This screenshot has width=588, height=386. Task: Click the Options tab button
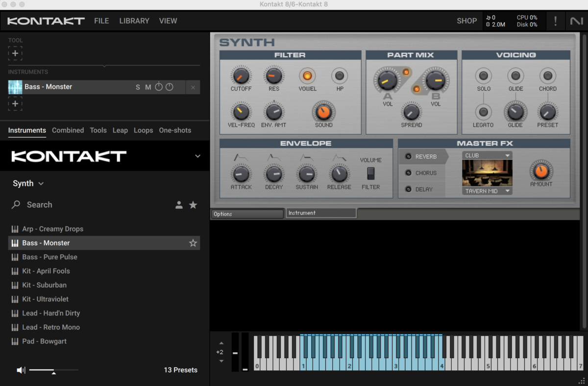click(247, 214)
